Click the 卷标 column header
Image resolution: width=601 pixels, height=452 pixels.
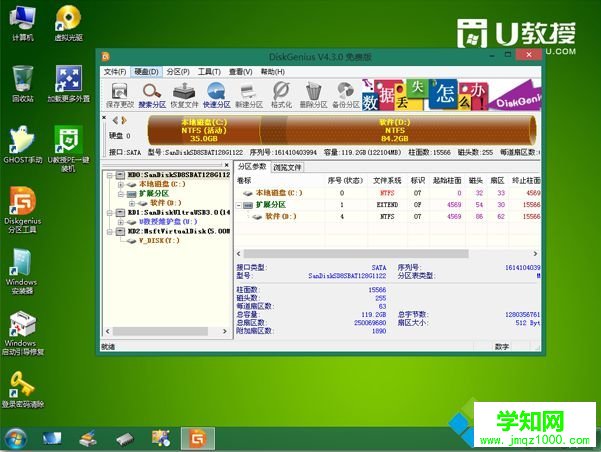[x=244, y=180]
